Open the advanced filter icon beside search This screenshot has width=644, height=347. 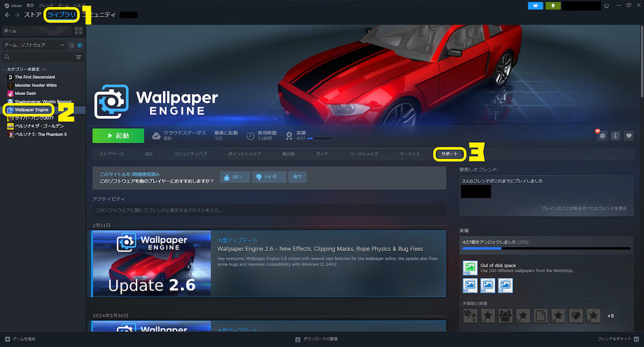point(79,57)
